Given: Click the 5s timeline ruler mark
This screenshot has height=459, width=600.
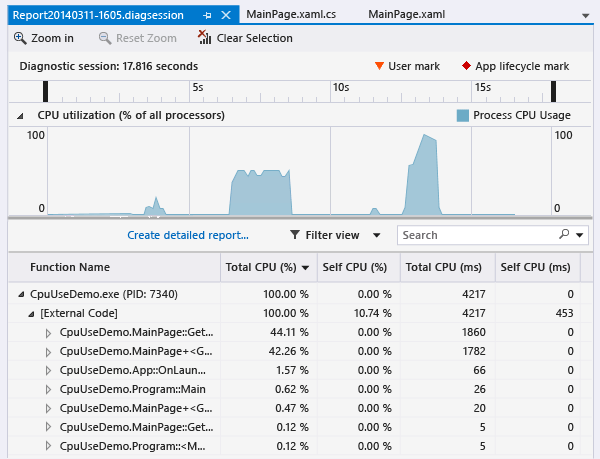Looking at the screenshot, I should click(198, 88).
